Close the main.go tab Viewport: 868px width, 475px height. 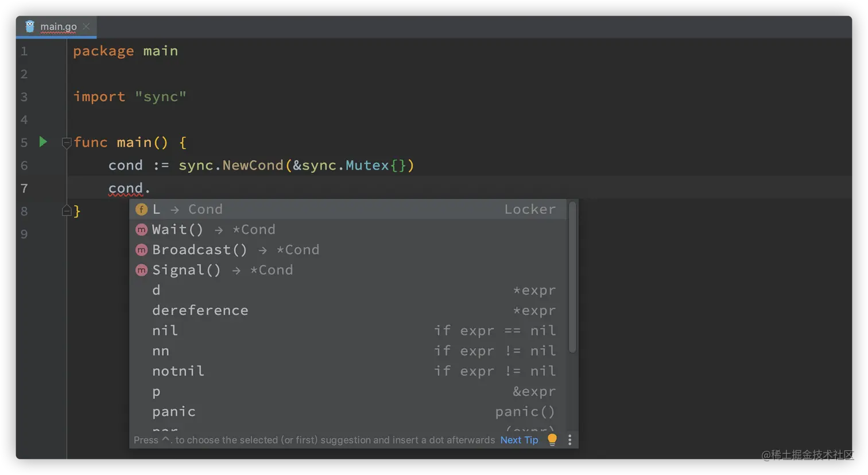[86, 26]
